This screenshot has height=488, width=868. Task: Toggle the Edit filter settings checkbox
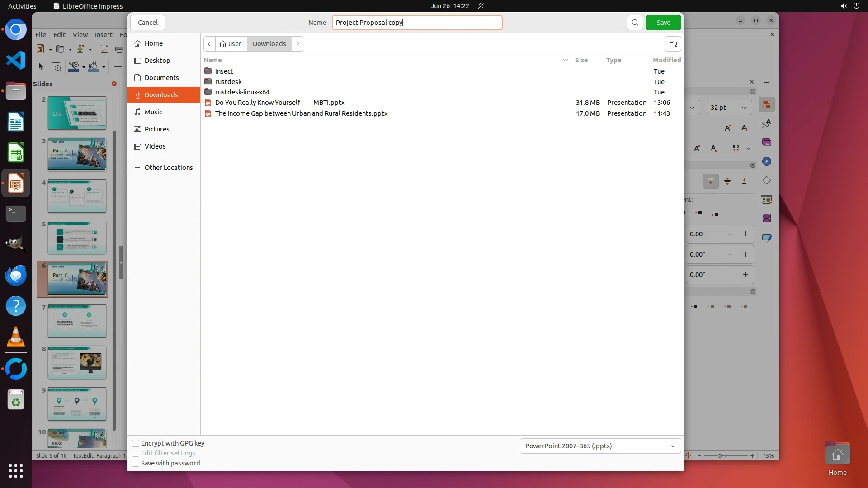(136, 453)
